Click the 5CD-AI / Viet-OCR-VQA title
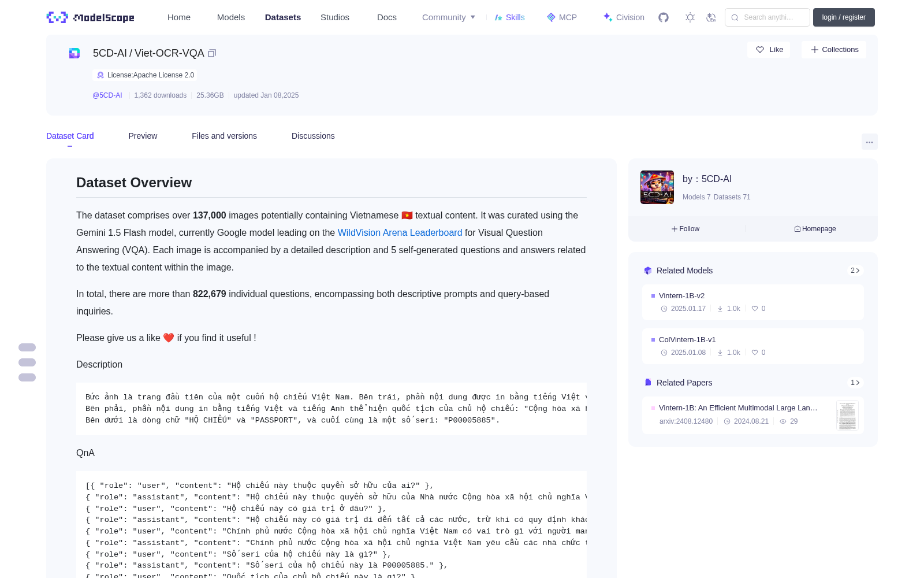The image size is (924, 578). (x=148, y=53)
